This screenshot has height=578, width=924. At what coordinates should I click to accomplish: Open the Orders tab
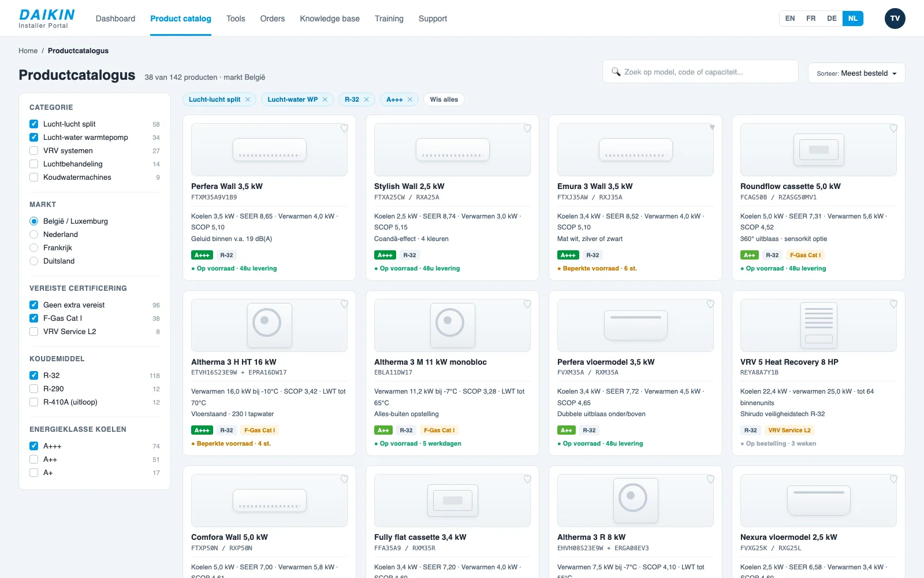pos(273,18)
